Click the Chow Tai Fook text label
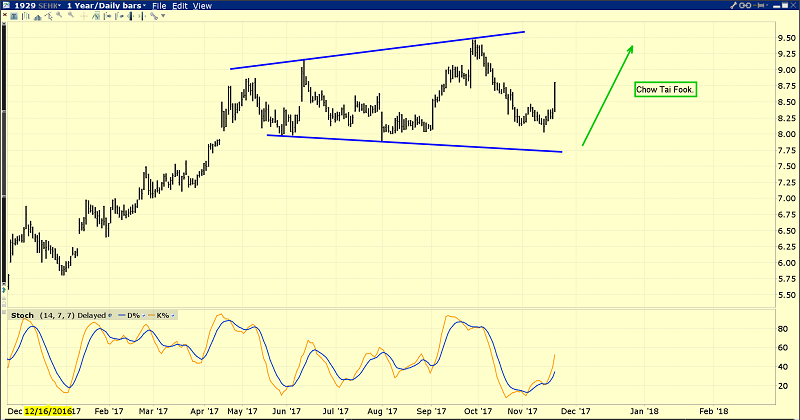Screen dimensions: 800x420 point(665,90)
